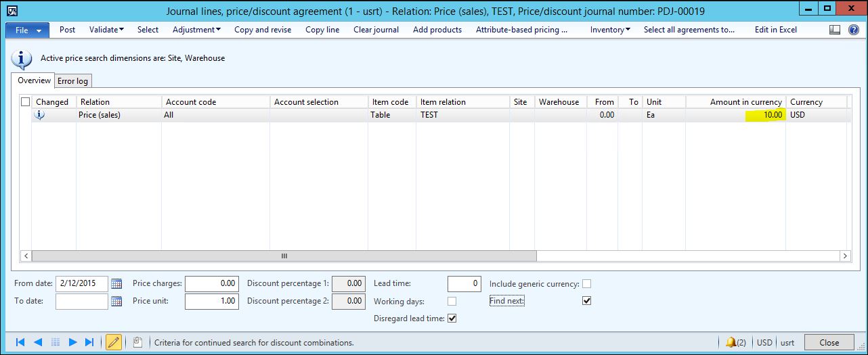This screenshot has height=355, width=868.
Task: Go to the first record
Action: pyautogui.click(x=19, y=343)
